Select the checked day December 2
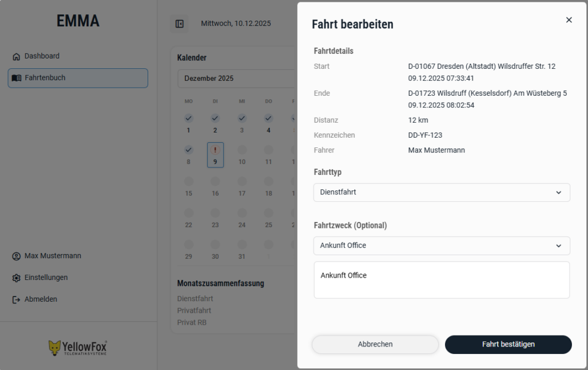 [215, 123]
